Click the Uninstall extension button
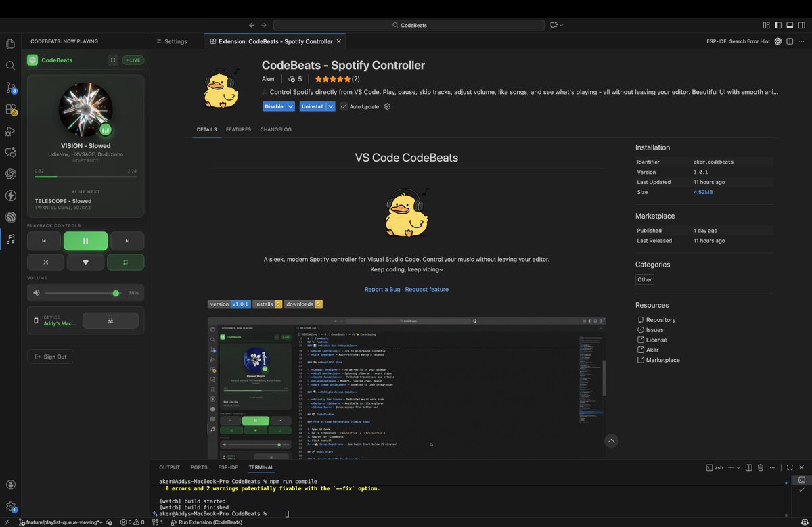Screen dimensions: 812x527 point(313,106)
